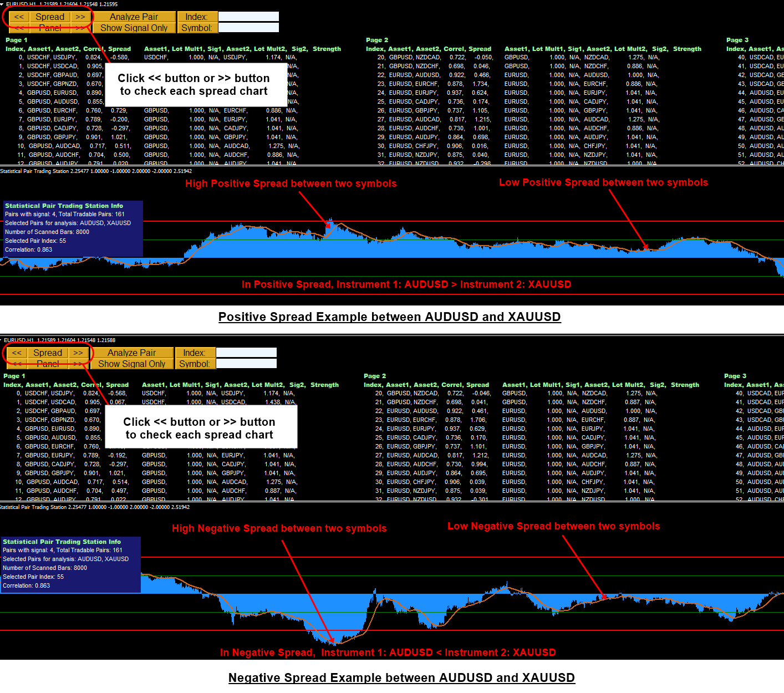Image resolution: width=784 pixels, height=693 pixels.
Task: Click the Index input field in the positive spread example
Action: (248, 17)
